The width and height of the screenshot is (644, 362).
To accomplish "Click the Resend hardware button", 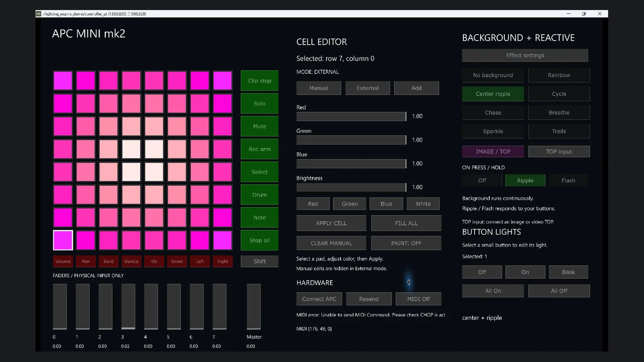I will 369,299.
